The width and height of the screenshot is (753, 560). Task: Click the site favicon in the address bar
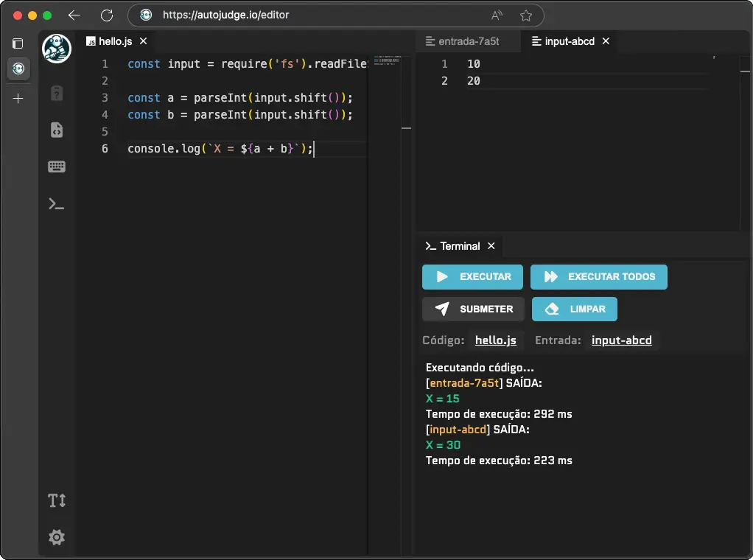pos(146,15)
